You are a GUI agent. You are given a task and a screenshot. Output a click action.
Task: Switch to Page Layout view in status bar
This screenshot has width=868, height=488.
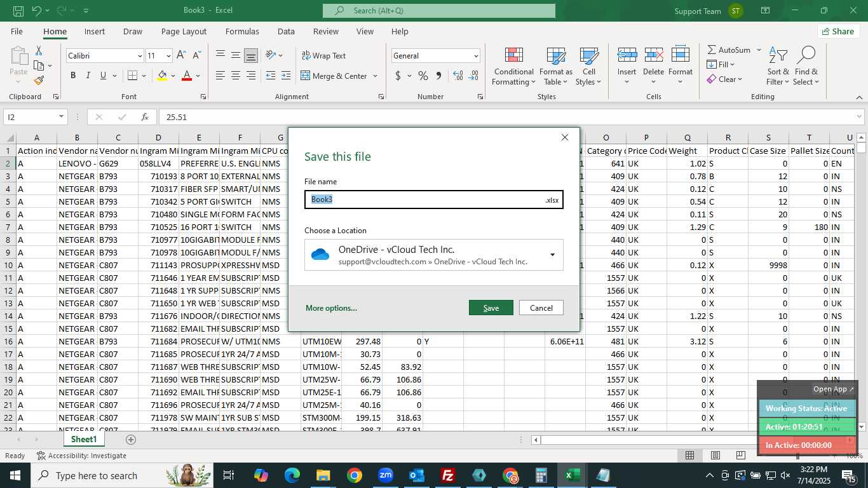pyautogui.click(x=715, y=456)
